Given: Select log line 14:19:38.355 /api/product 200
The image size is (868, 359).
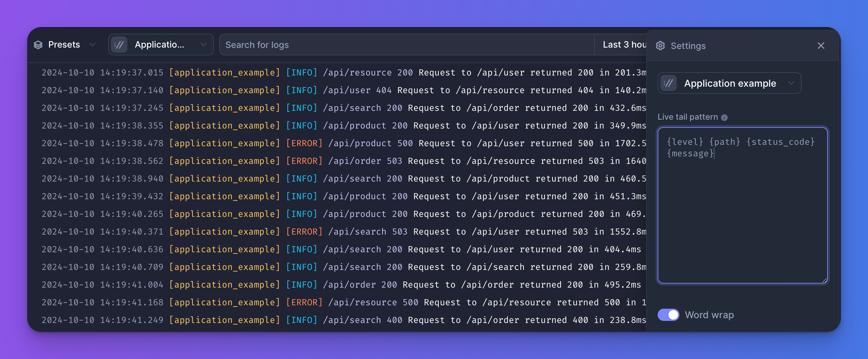Looking at the screenshot, I should 344,125.
